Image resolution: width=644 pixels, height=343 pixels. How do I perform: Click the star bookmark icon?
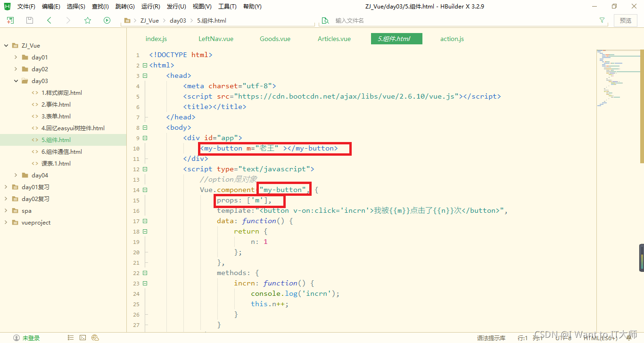pos(88,20)
